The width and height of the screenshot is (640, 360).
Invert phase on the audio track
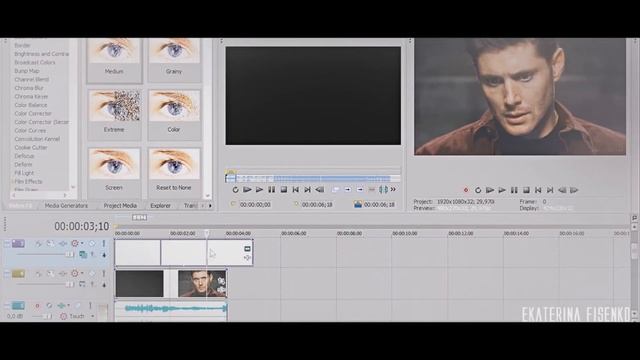coord(49,305)
